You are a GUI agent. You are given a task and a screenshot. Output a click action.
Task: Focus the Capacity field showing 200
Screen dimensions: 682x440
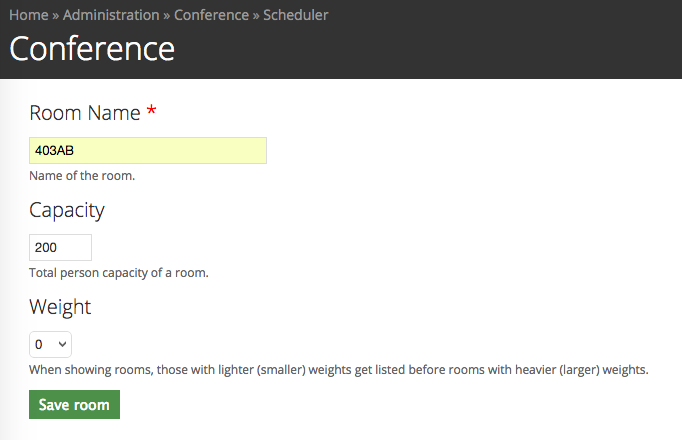pos(60,247)
